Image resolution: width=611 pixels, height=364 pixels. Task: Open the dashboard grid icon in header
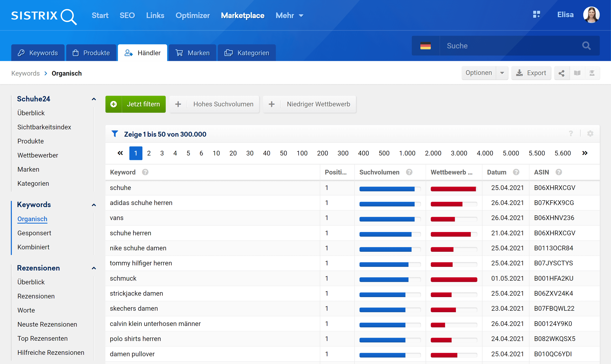tap(537, 15)
